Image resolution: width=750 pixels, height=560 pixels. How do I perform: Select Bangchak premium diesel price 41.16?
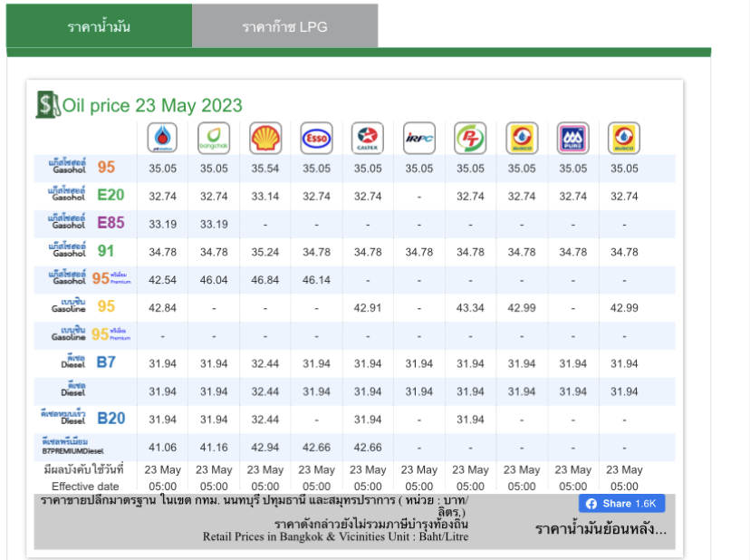pyautogui.click(x=214, y=448)
